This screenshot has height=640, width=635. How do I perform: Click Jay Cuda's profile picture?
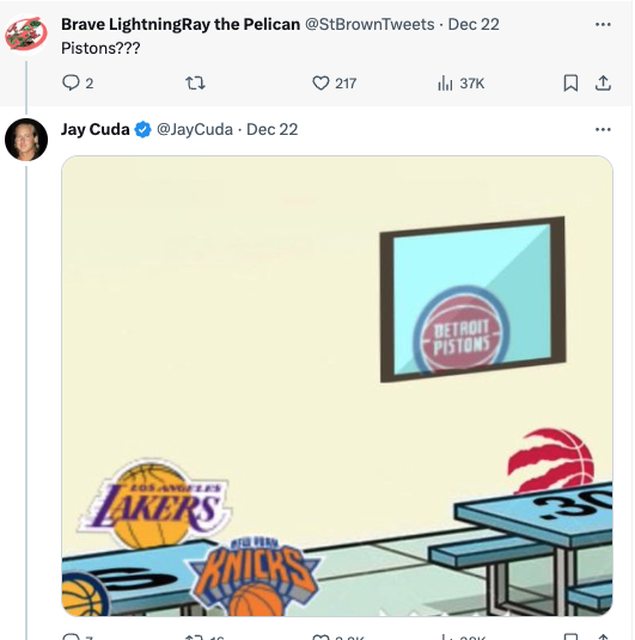tap(25, 139)
